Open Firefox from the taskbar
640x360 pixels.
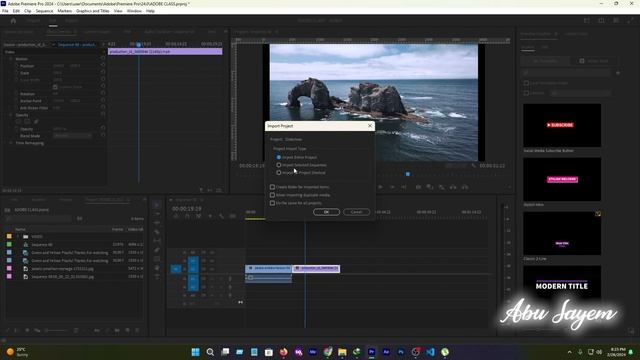283,352
